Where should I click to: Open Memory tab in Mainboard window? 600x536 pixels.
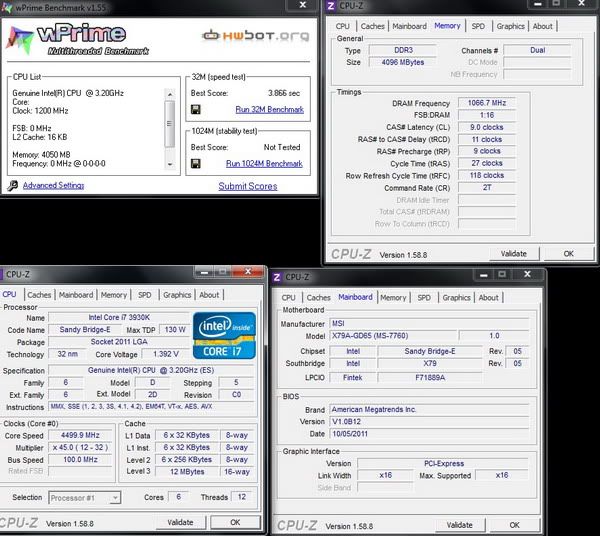[x=393, y=298]
